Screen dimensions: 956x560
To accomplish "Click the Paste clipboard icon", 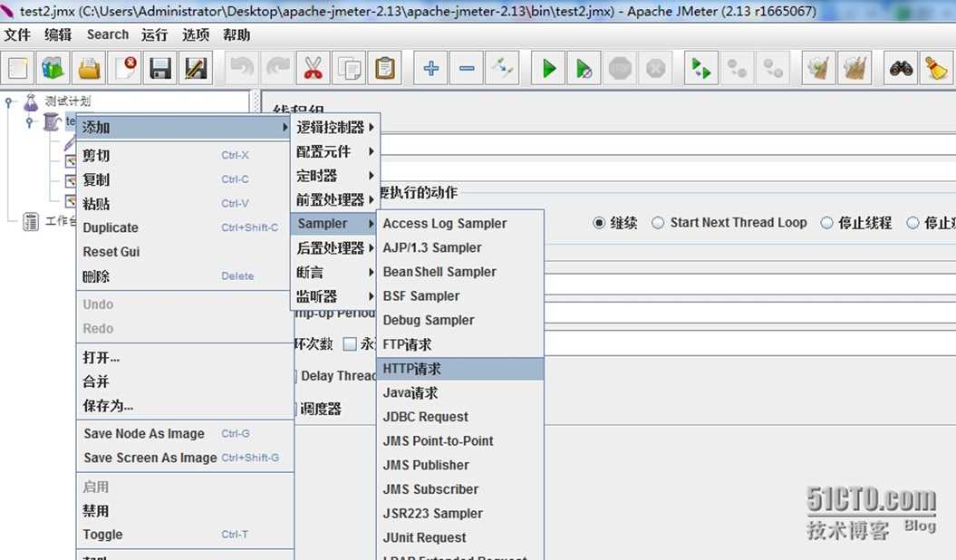I will point(385,68).
